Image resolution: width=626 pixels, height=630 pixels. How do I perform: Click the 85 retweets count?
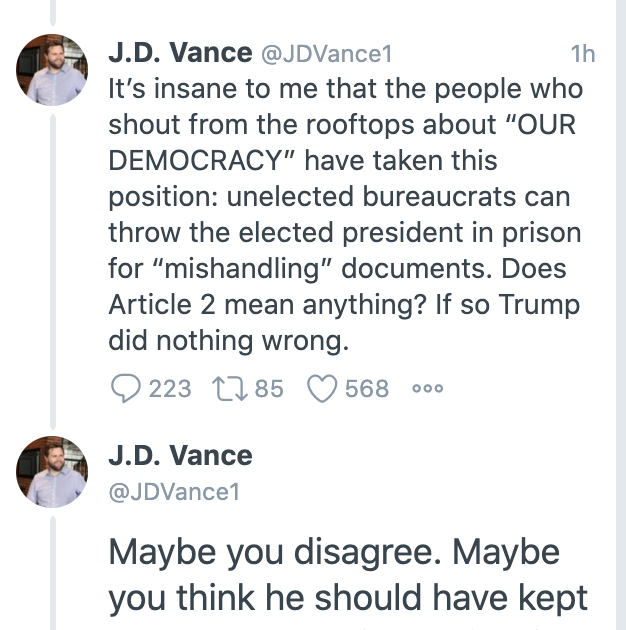pyautogui.click(x=269, y=388)
